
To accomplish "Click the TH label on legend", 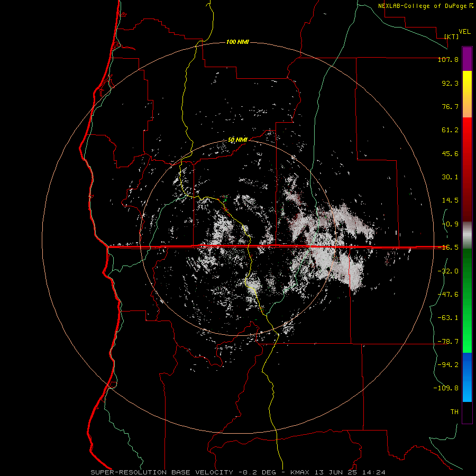I will click(x=454, y=412).
